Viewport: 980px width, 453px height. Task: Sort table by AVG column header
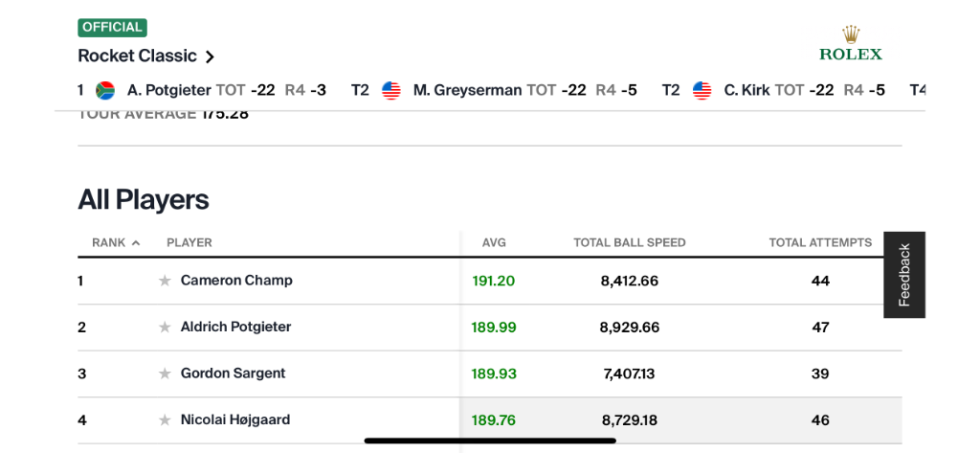[x=494, y=242]
